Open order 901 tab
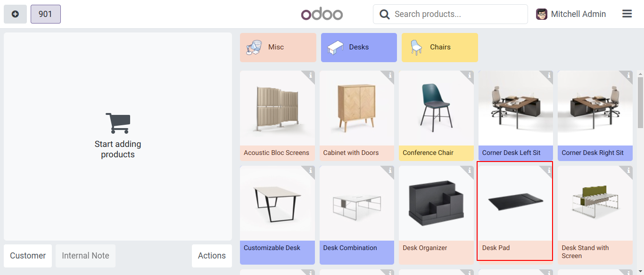This screenshot has height=275, width=644. (x=45, y=14)
